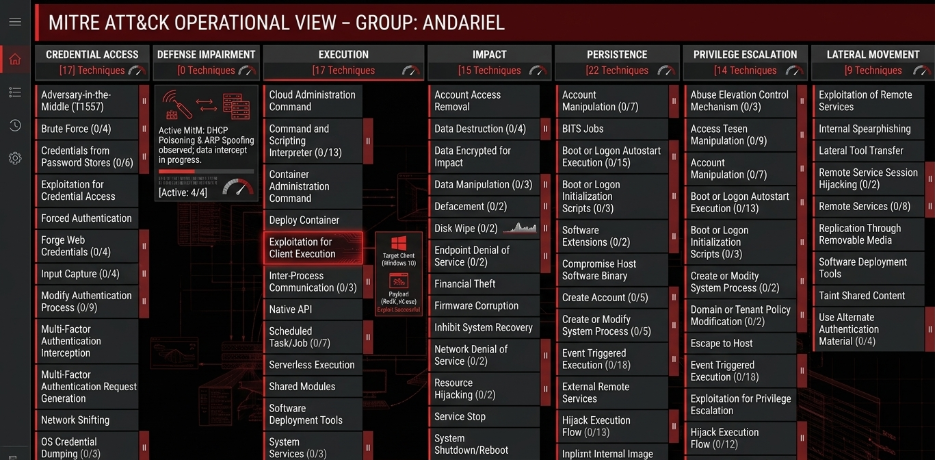The height and width of the screenshot is (460, 936).
Task: Open the Active MitM status card
Action: pyautogui.click(x=206, y=143)
